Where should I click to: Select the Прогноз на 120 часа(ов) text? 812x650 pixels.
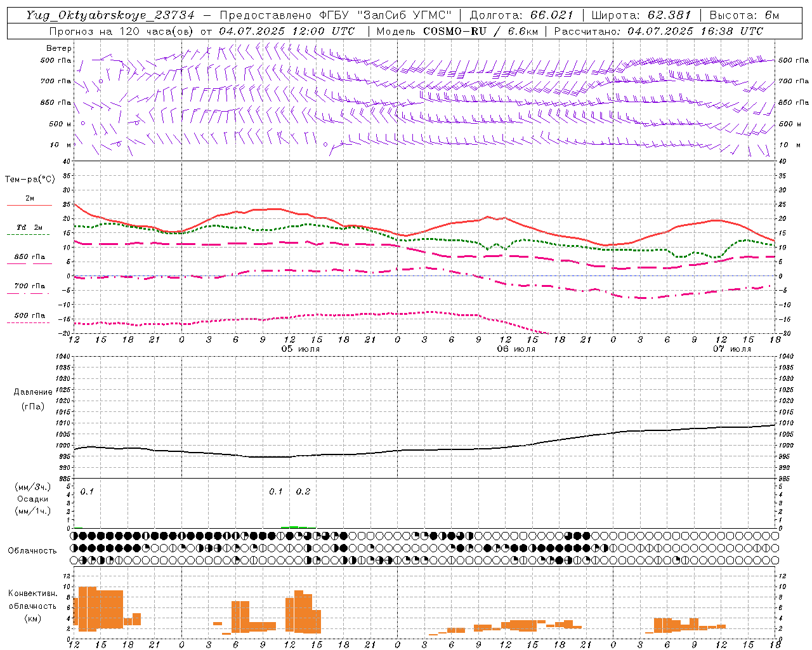pos(122,31)
